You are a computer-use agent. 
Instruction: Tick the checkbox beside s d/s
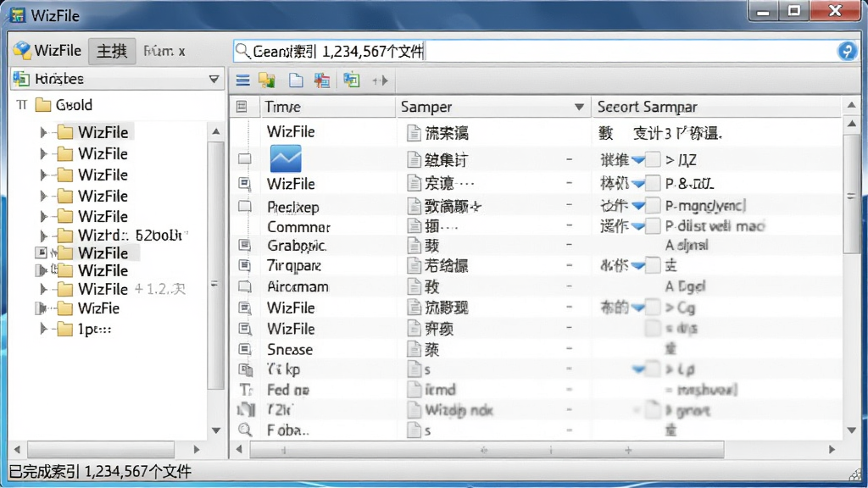click(x=654, y=329)
